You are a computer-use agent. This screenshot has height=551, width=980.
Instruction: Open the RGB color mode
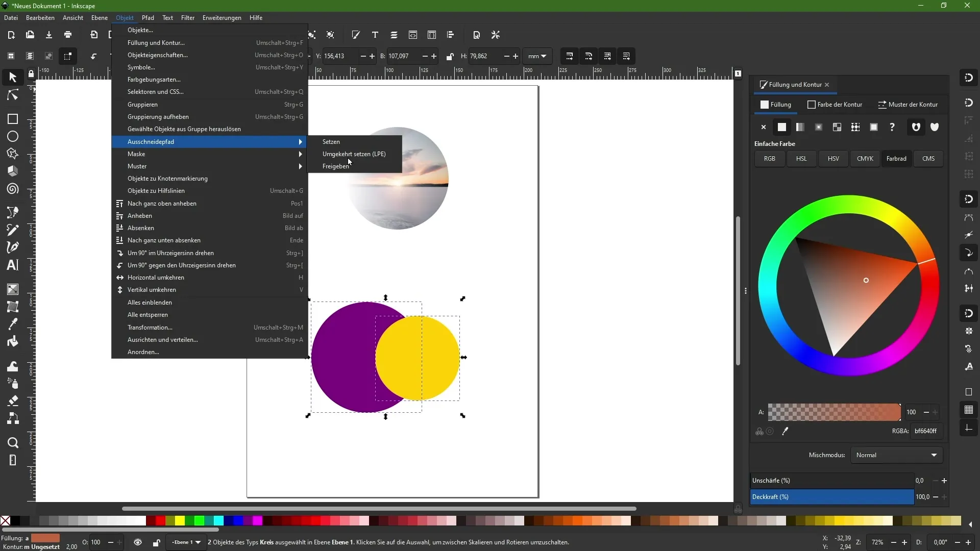(770, 158)
